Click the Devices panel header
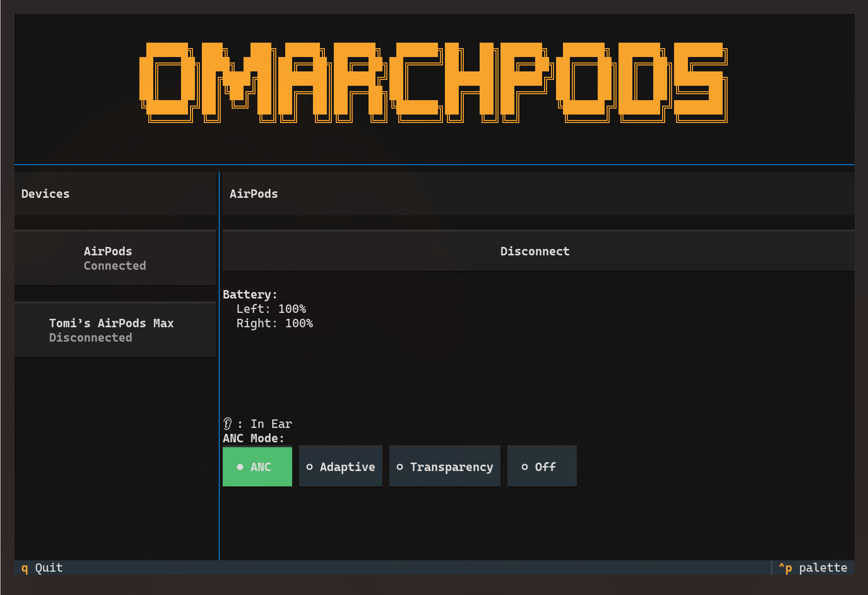This screenshot has height=595, width=868. 45,193
